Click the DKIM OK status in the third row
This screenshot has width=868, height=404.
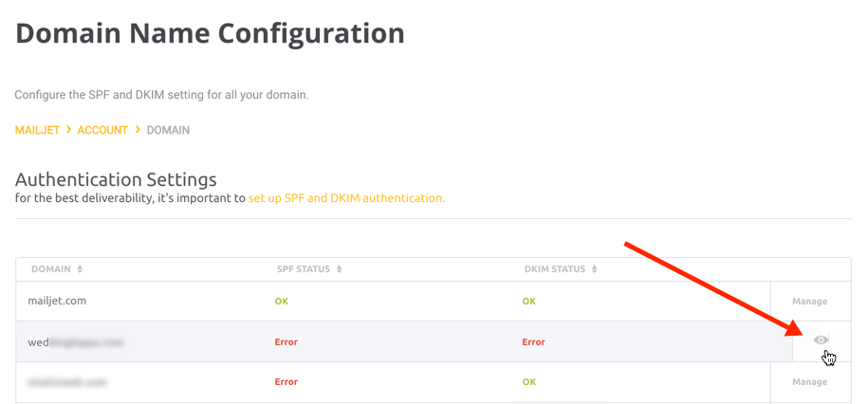[x=529, y=382]
